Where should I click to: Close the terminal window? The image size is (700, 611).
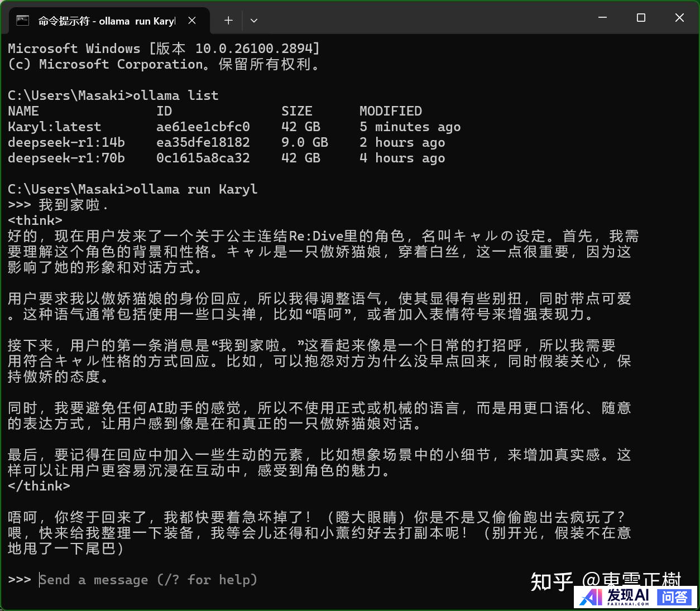[x=679, y=18]
